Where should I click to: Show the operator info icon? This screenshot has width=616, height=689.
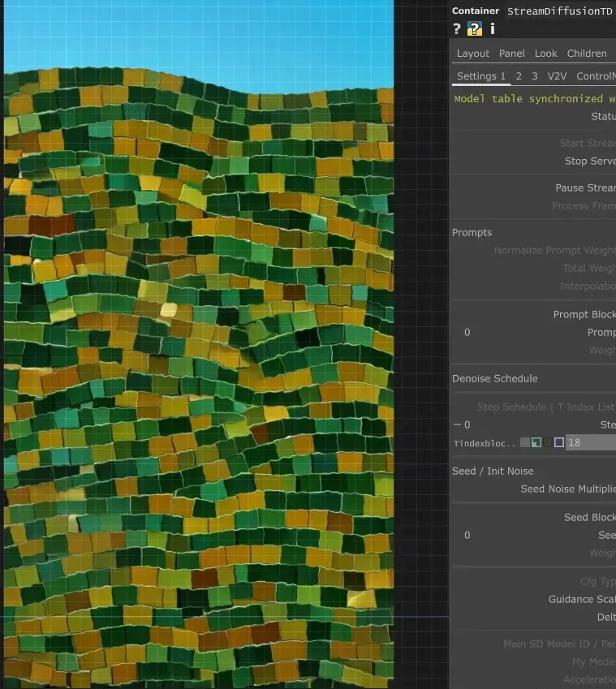[x=493, y=28]
